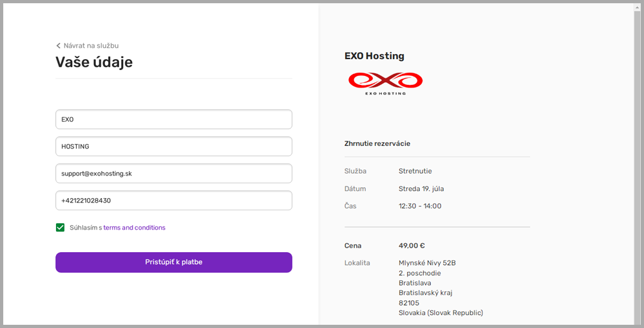Viewport: 644px width, 328px height.
Task: Click the Pristúpiť k platbe button
Action: 174,262
